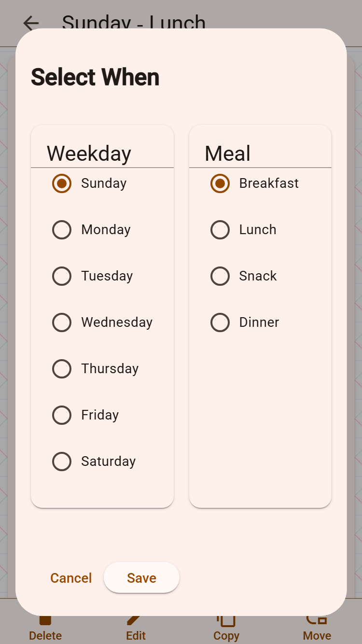362x644 pixels.
Task: Select the Snack meal radio button
Action: pyautogui.click(x=220, y=276)
